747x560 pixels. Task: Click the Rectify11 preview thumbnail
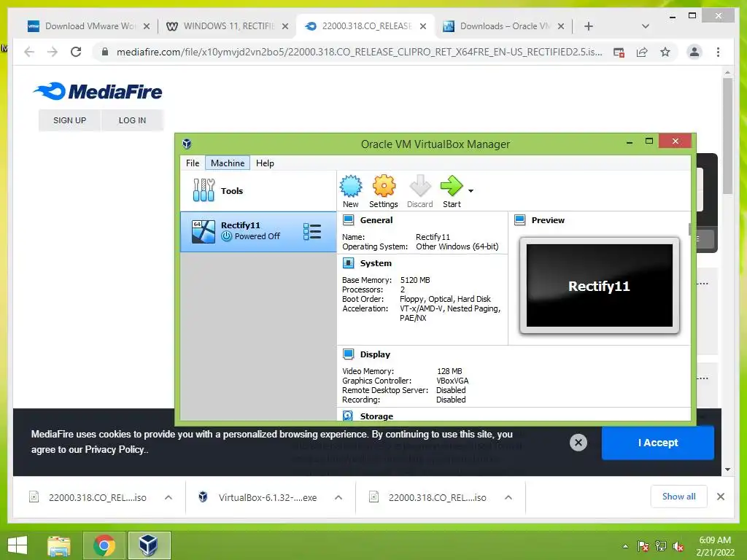pos(600,285)
